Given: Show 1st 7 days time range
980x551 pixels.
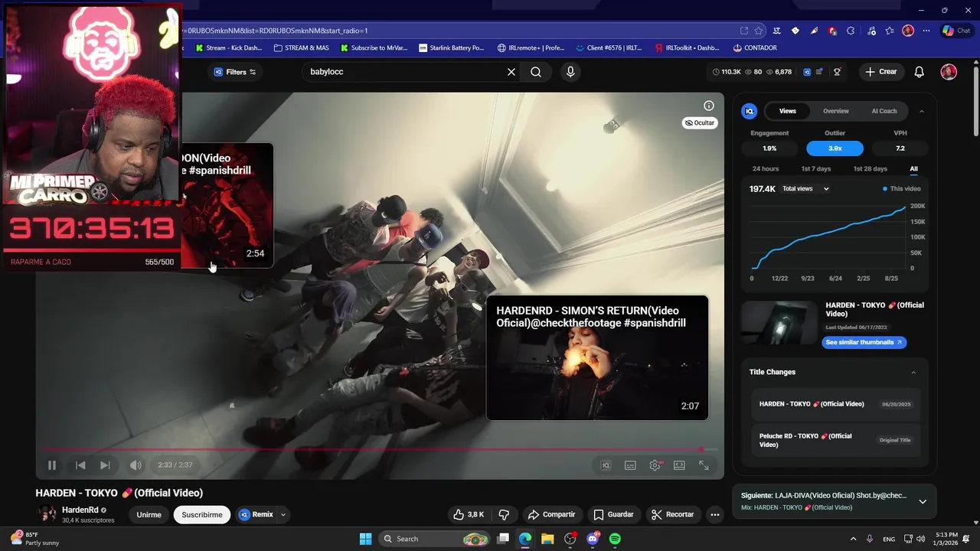Looking at the screenshot, I should (816, 168).
